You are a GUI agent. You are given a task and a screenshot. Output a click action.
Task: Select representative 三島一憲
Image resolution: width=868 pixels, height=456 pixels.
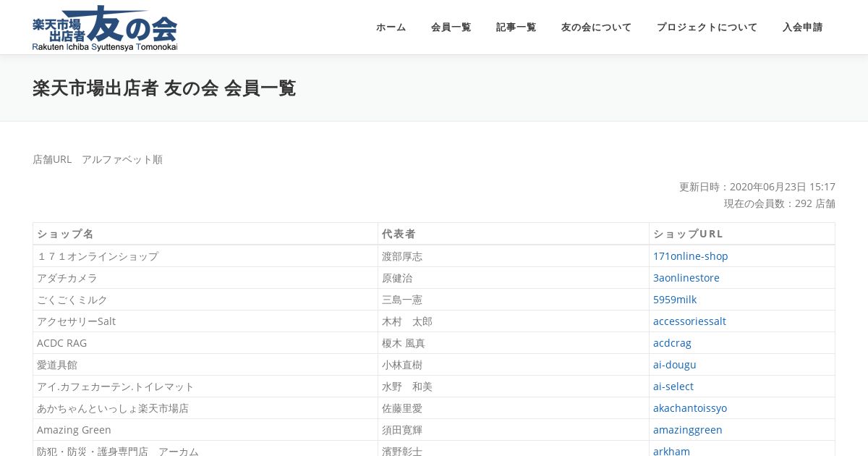tap(514, 300)
